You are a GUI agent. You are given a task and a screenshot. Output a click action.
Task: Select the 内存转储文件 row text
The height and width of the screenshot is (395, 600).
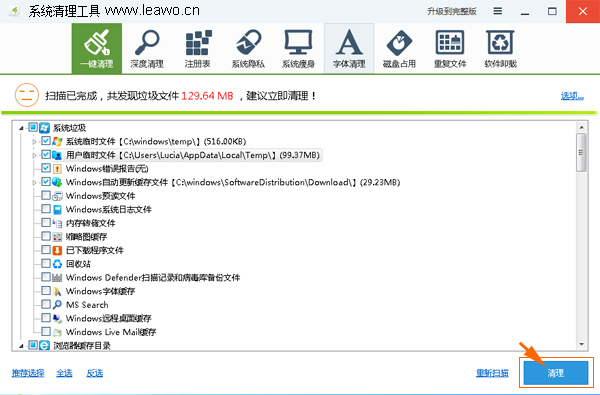pos(91,223)
